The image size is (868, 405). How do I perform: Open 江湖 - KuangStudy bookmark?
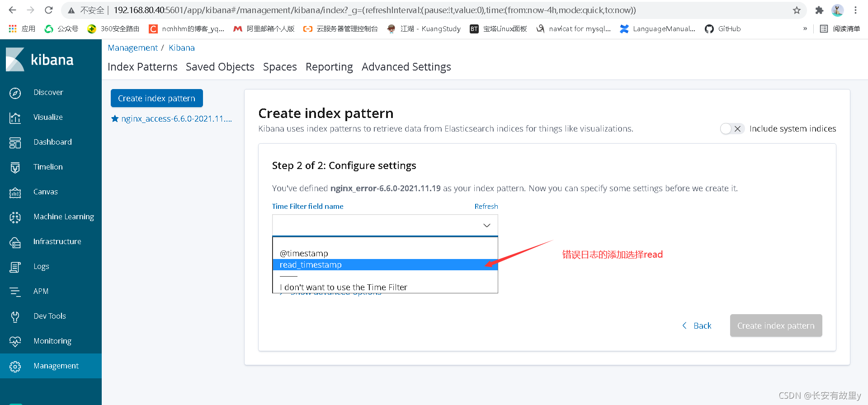click(424, 28)
